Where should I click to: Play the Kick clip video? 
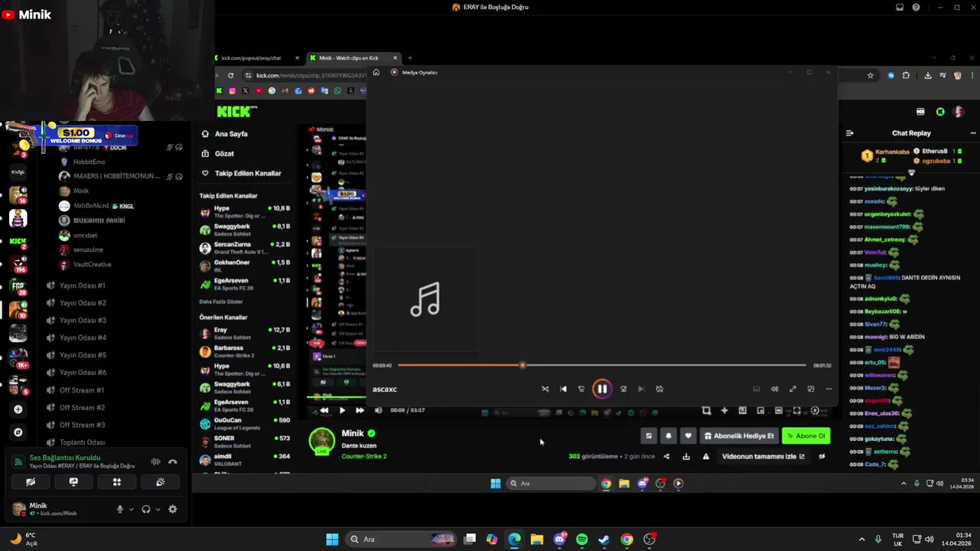342,410
